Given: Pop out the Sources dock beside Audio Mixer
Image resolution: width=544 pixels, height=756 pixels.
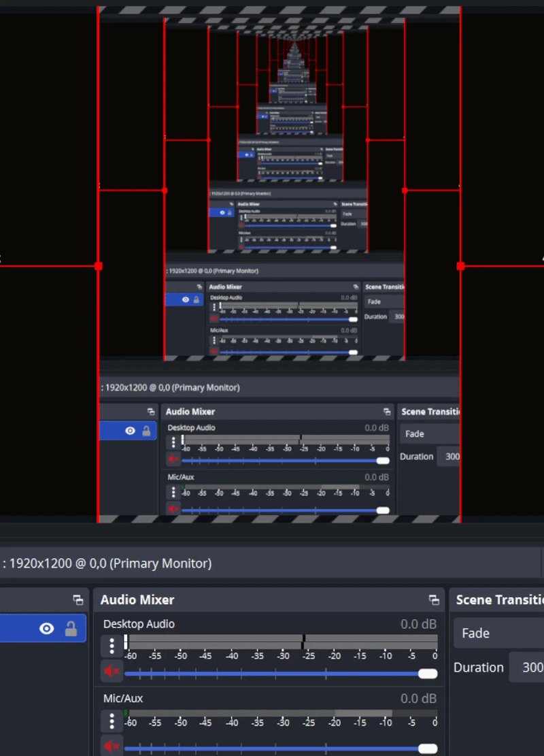Looking at the screenshot, I should [x=78, y=599].
